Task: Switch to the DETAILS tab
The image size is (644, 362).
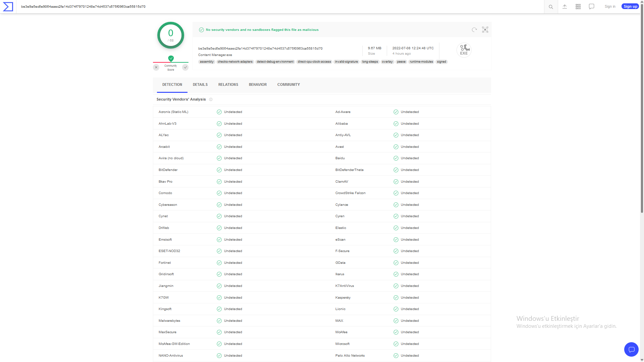Action: pos(200,85)
